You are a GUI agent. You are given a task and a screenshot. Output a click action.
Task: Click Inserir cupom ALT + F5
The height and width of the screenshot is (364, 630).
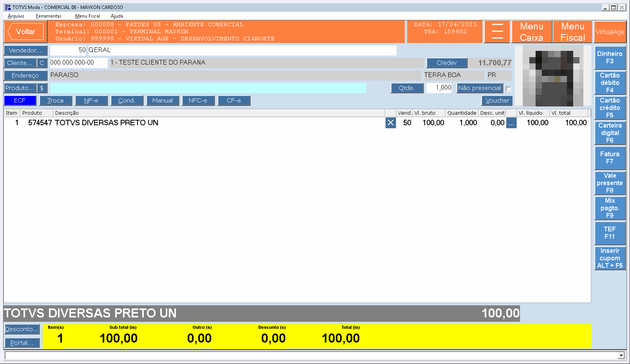click(x=610, y=258)
